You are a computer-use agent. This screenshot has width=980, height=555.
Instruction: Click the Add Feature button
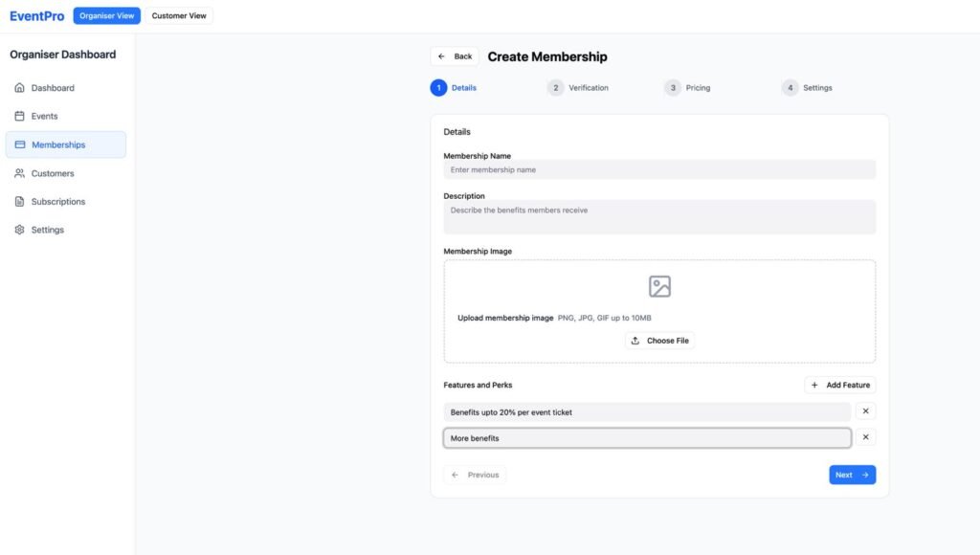pos(839,385)
